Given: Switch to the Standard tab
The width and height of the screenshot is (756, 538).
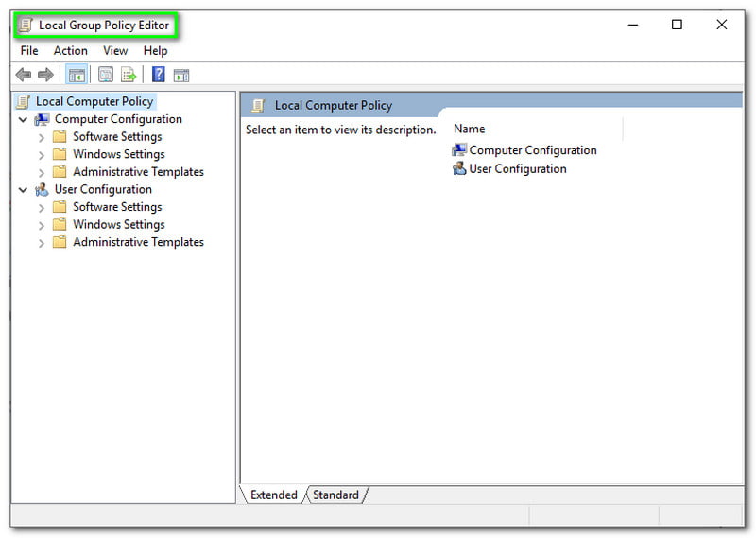Looking at the screenshot, I should coord(335,495).
